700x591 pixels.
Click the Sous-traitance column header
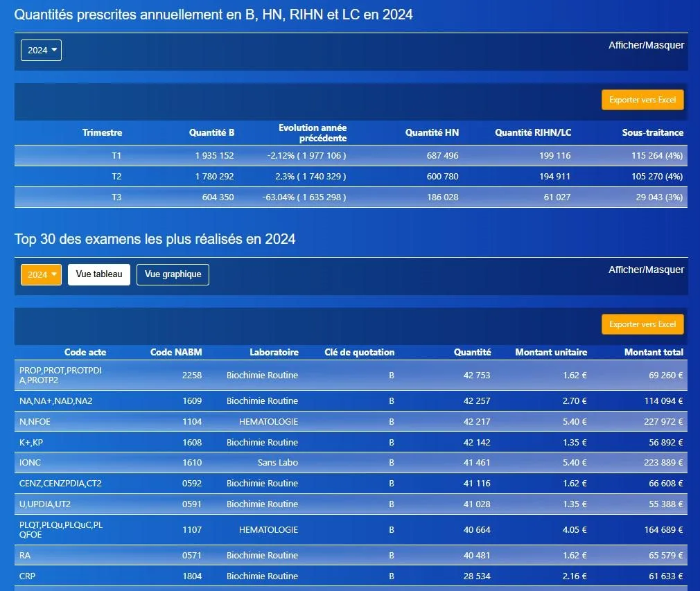click(653, 132)
